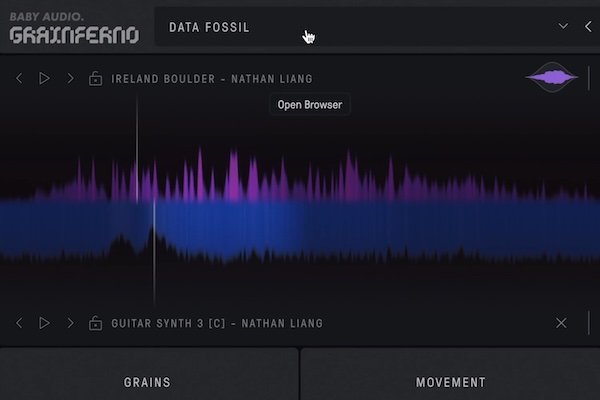Click the Guitar Synth 3 sample name
The width and height of the screenshot is (600, 400).
(217, 324)
